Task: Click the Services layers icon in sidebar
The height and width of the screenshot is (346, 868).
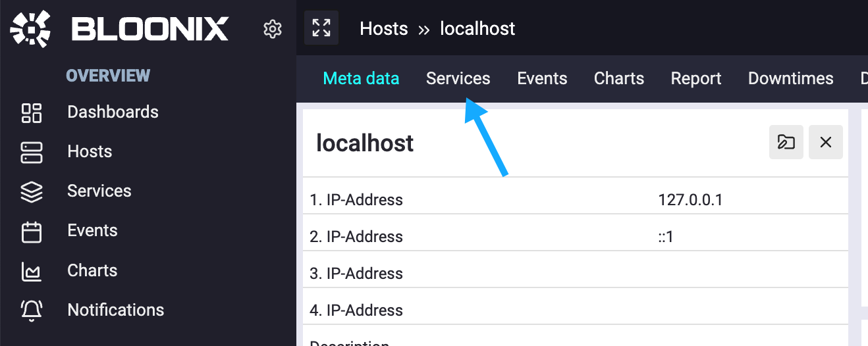Action: (32, 191)
